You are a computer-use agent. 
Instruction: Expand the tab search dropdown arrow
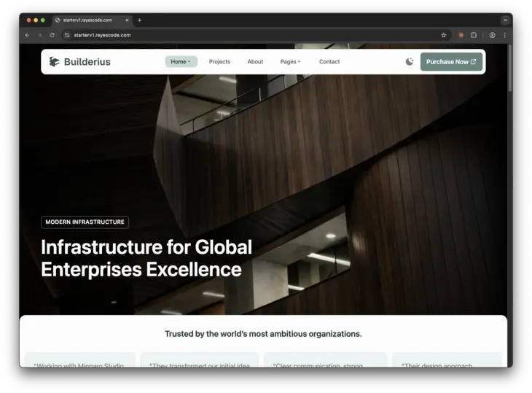point(504,20)
